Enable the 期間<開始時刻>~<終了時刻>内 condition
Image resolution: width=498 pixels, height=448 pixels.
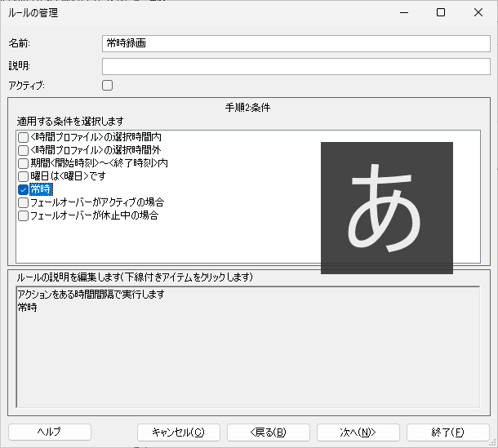coord(23,163)
